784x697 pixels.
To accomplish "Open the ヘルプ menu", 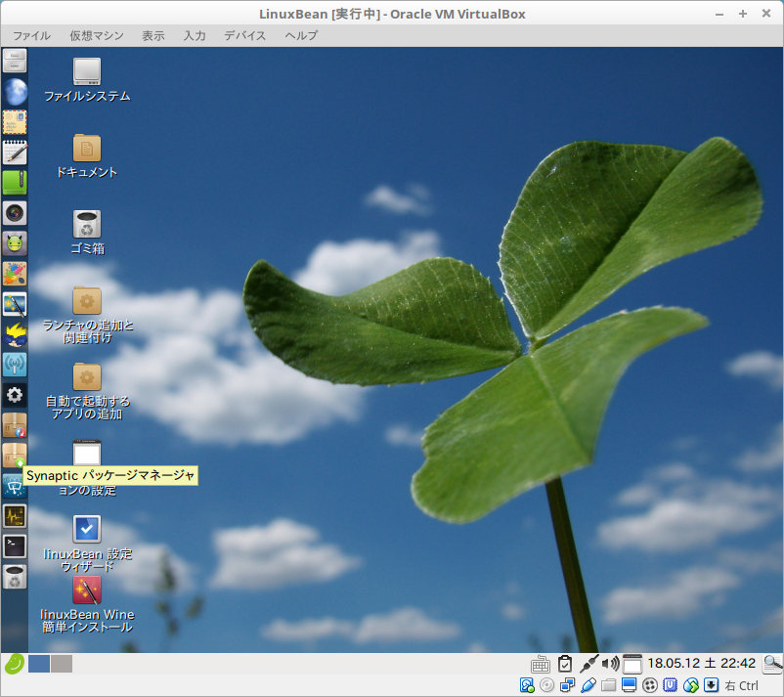I will click(301, 35).
